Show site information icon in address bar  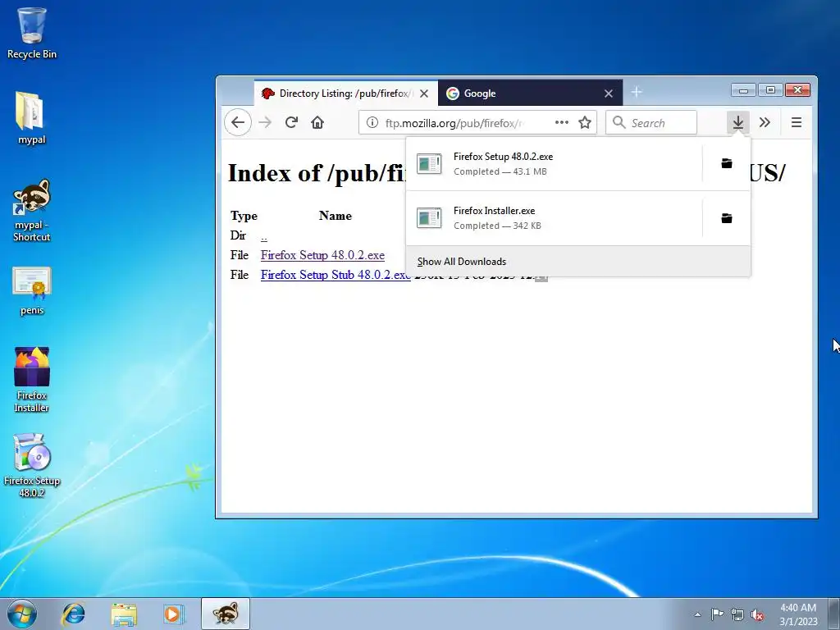point(372,123)
